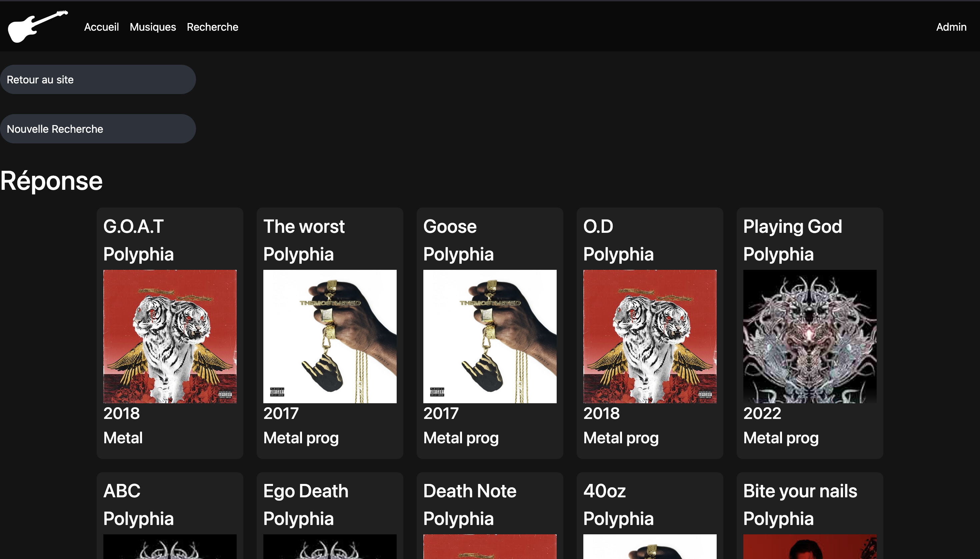Open the Admin link in the navbar
The image size is (980, 559).
[x=951, y=27]
